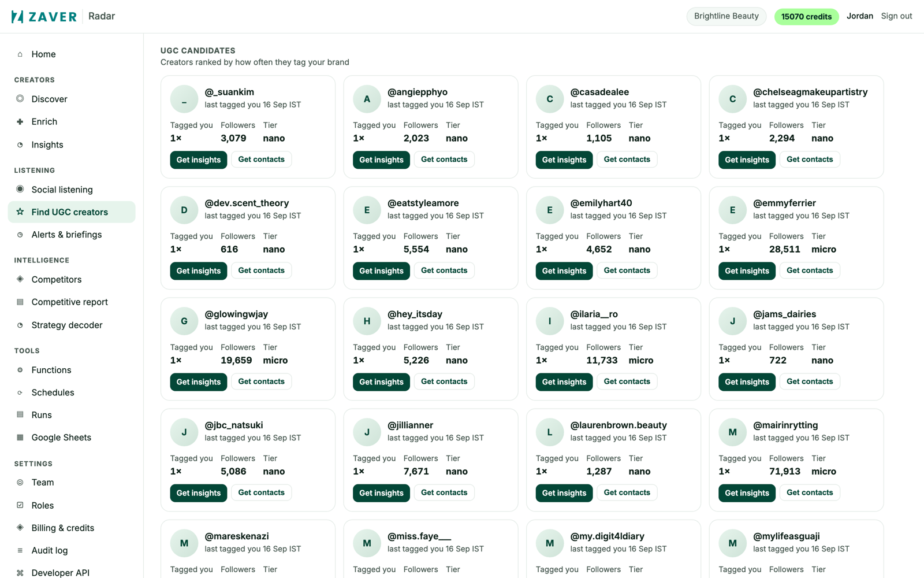Screen dimensions: 924x578
Task: Click the Roles checkbox icon
Action: (20, 505)
